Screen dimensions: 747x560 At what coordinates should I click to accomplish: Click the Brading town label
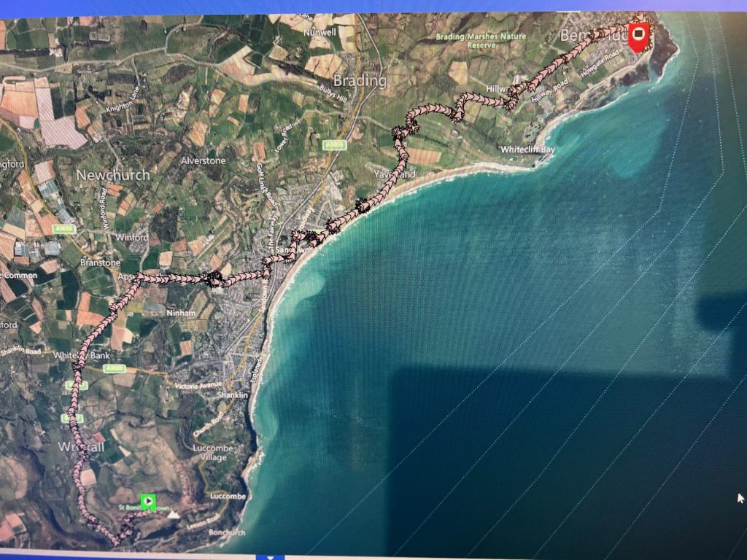pyautogui.click(x=360, y=80)
